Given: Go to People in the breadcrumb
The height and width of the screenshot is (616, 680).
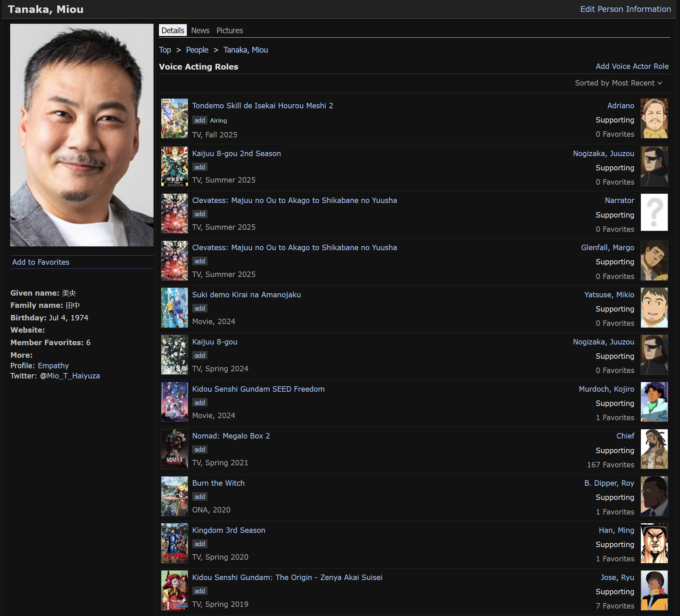Looking at the screenshot, I should pos(197,50).
